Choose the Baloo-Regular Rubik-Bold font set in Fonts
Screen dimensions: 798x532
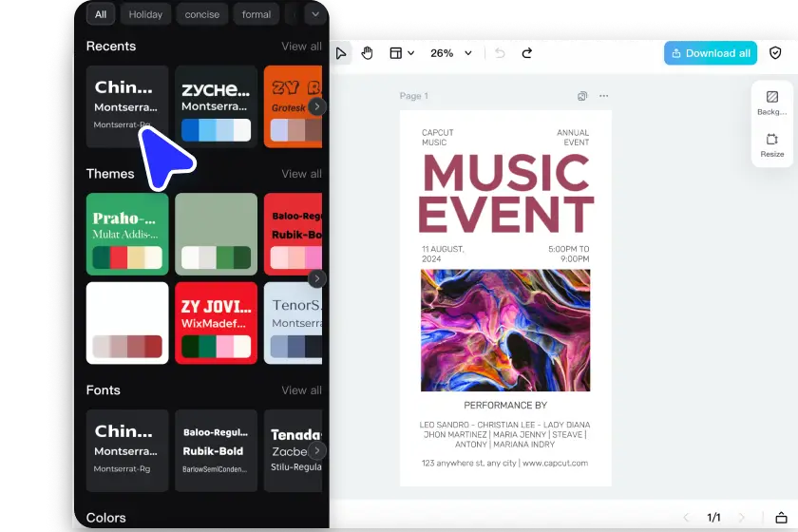click(217, 450)
